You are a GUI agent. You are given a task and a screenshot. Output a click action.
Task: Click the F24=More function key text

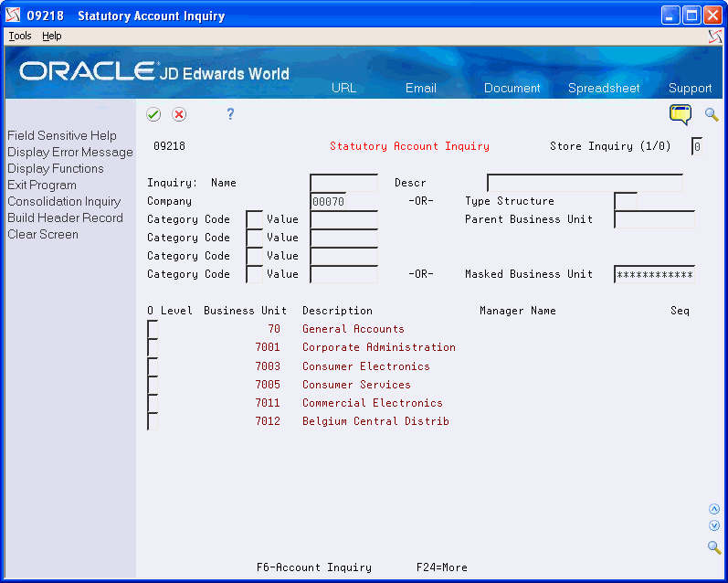pos(441,567)
